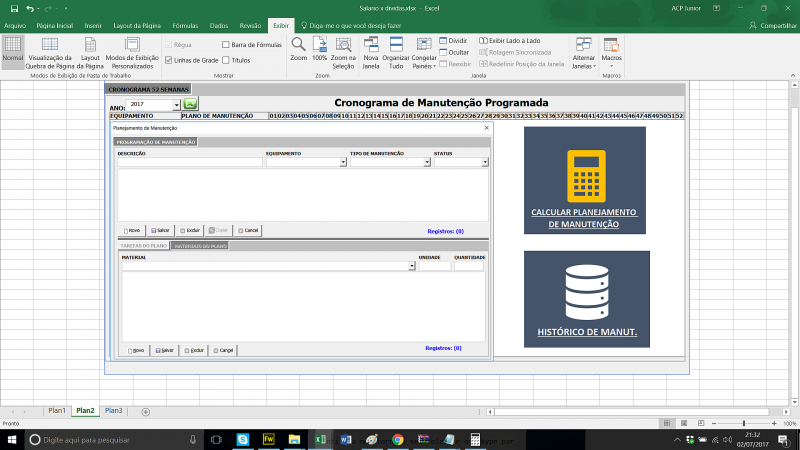Expand the ANO year dropdown
The height and width of the screenshot is (450, 800).
[x=176, y=104]
